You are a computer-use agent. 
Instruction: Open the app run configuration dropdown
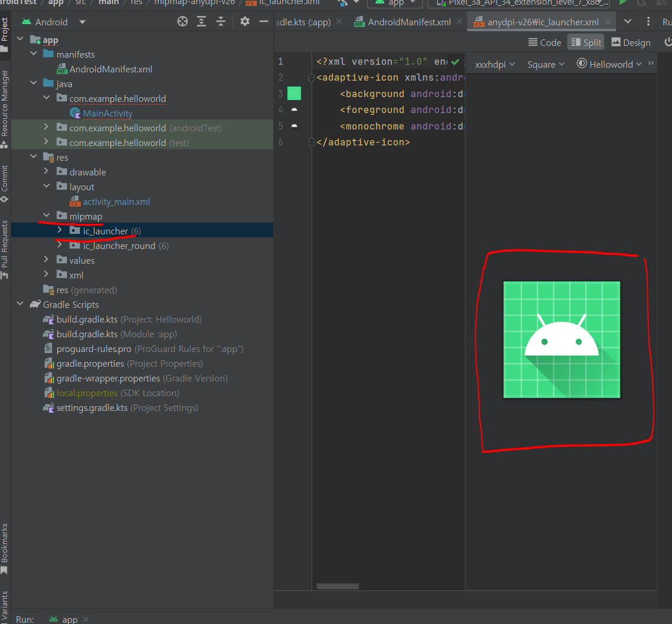click(396, 3)
